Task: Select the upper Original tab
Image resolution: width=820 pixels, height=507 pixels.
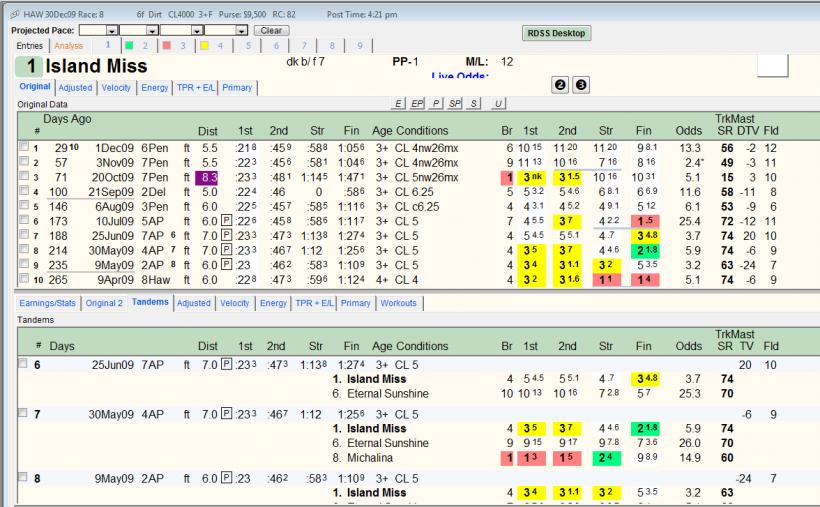Action: [x=35, y=86]
